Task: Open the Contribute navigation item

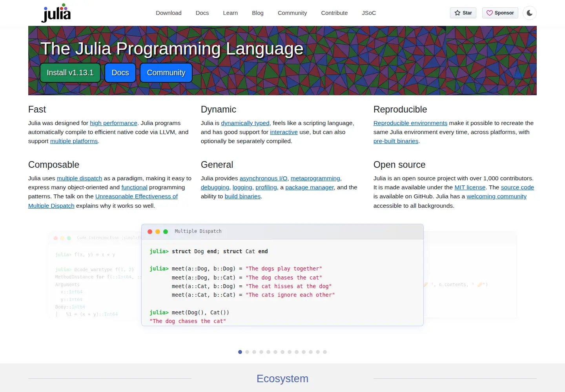Action: pyautogui.click(x=334, y=13)
